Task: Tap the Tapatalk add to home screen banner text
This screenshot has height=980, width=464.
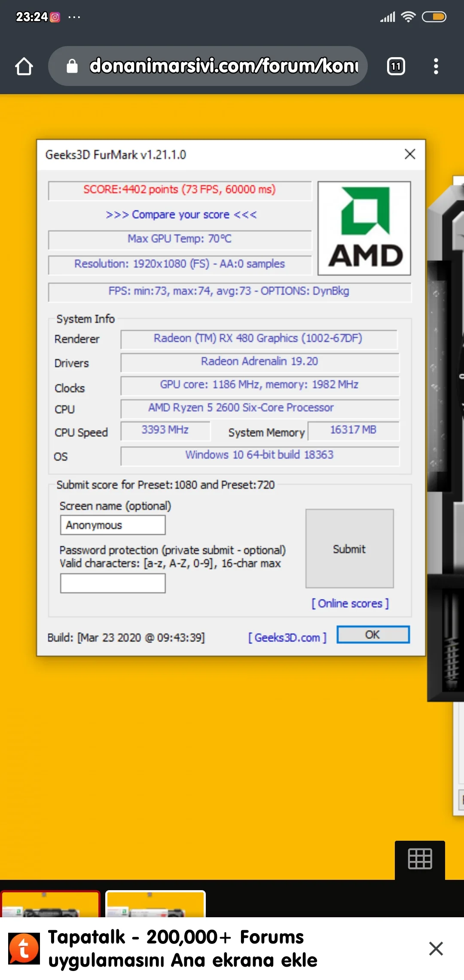Action: pyautogui.click(x=183, y=949)
